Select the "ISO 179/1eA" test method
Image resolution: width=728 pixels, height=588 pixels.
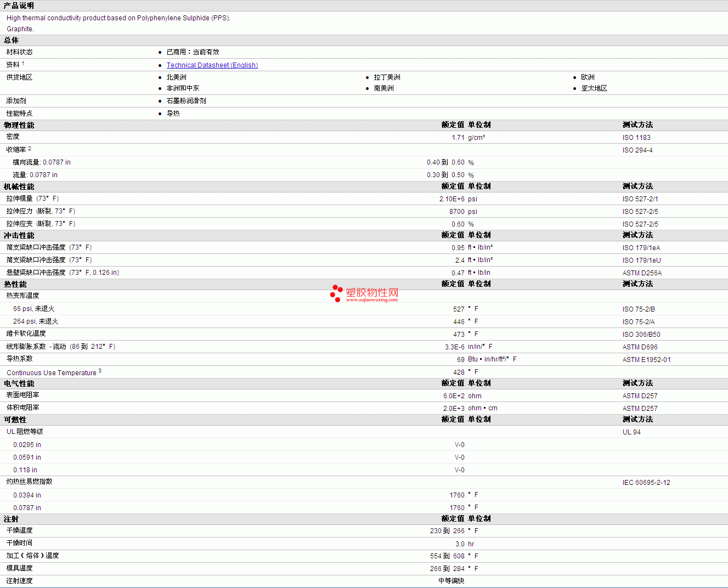[641, 248]
